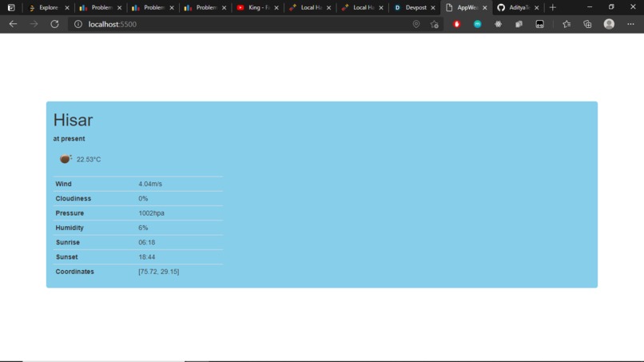Click the Wind row label
This screenshot has width=644, height=362.
[x=63, y=184]
